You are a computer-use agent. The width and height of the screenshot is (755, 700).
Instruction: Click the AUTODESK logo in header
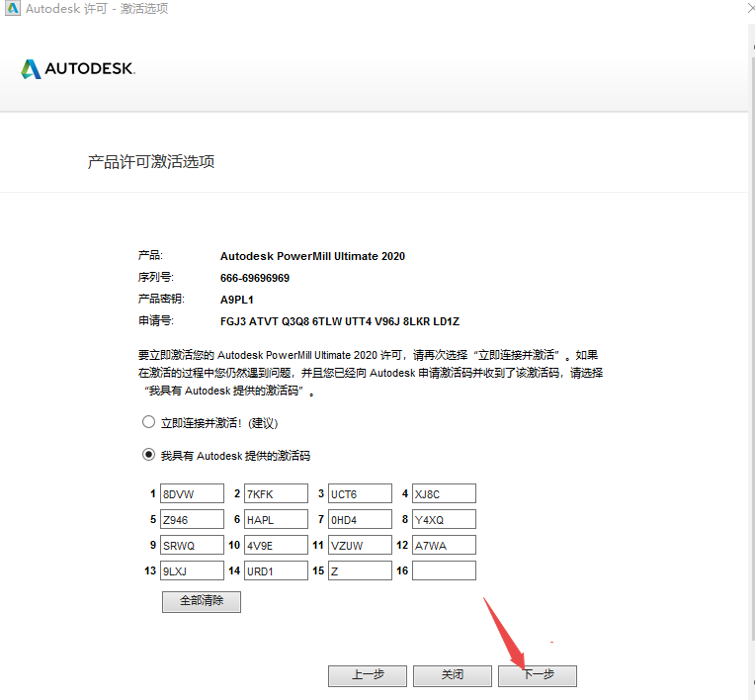pos(78,69)
